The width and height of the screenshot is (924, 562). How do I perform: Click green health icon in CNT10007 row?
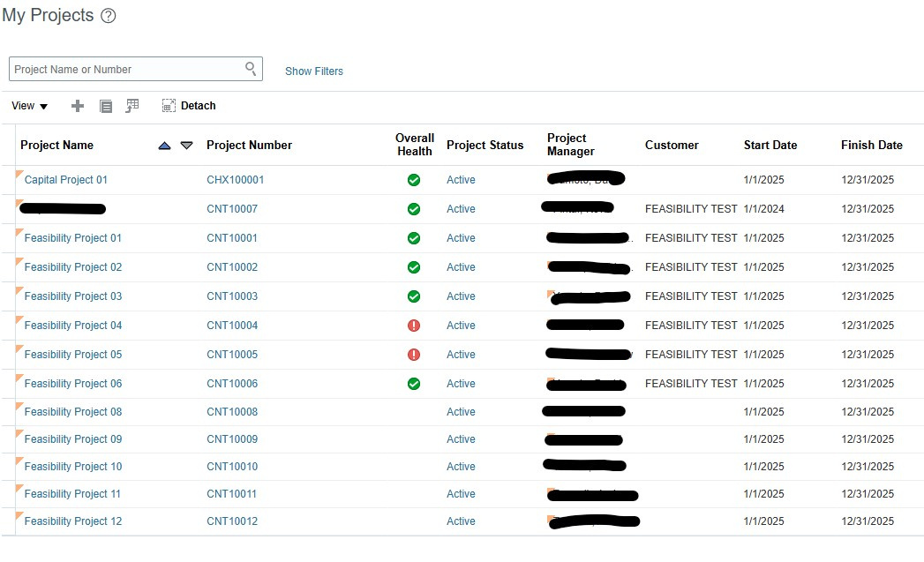[414, 208]
